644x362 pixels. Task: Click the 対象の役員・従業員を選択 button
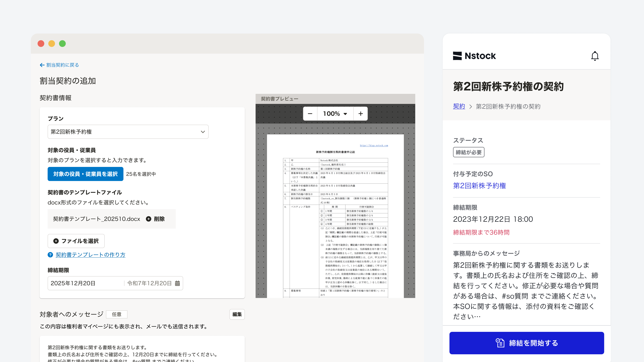point(85,174)
